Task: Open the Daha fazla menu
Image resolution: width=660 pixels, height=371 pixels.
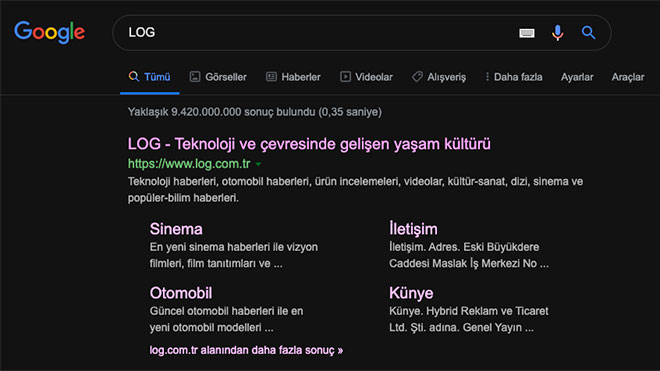Action: 514,77
